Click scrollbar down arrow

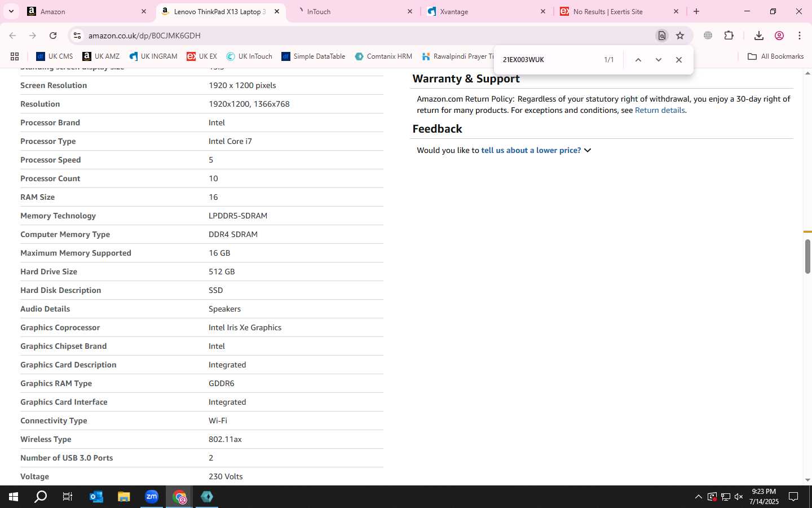[807, 480]
